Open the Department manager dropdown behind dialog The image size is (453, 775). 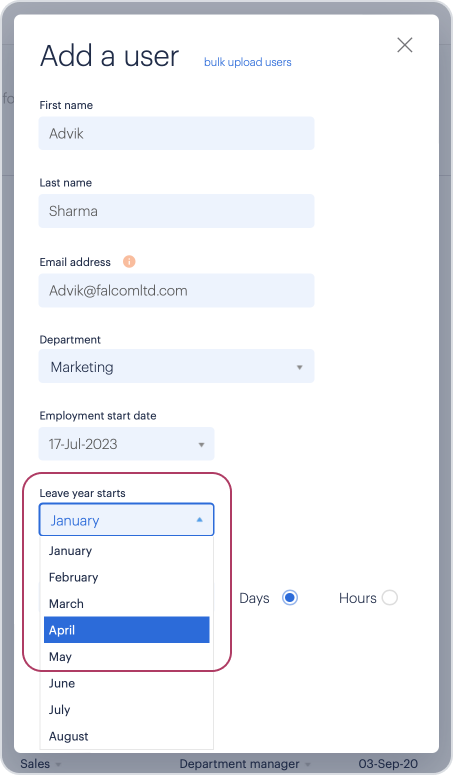point(245,764)
